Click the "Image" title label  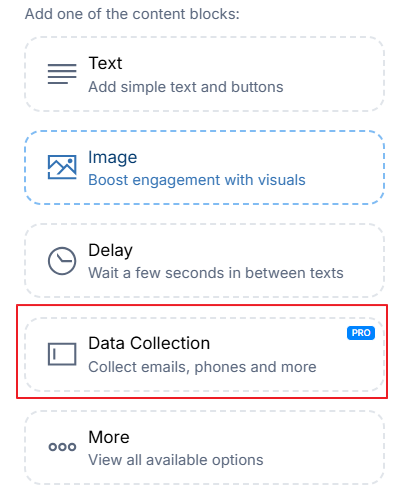pyautogui.click(x=113, y=157)
